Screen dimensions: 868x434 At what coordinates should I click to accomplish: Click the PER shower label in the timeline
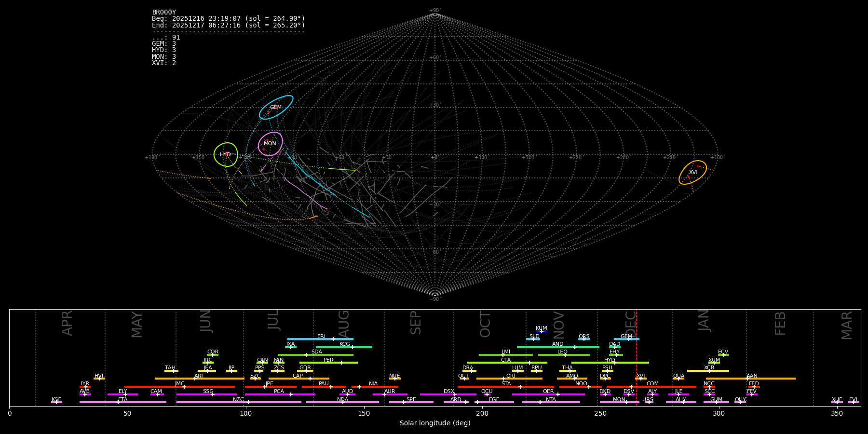[328, 360]
